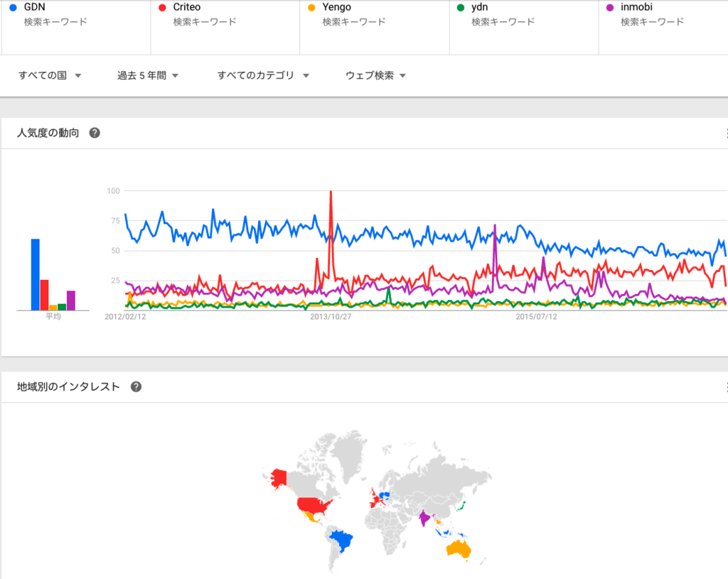
Task: Click the 2013/10/27 date axis label
Action: 331,316
